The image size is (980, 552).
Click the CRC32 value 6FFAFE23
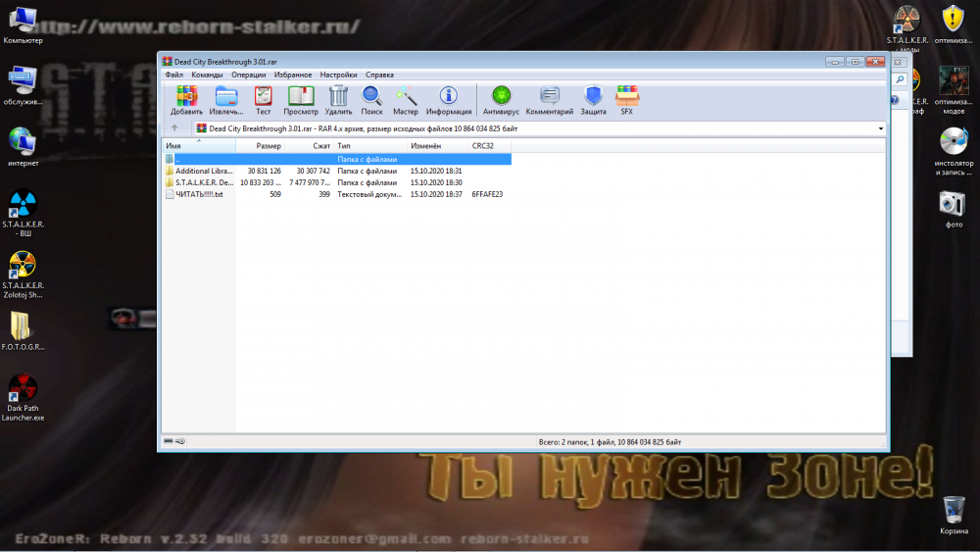[x=487, y=194]
